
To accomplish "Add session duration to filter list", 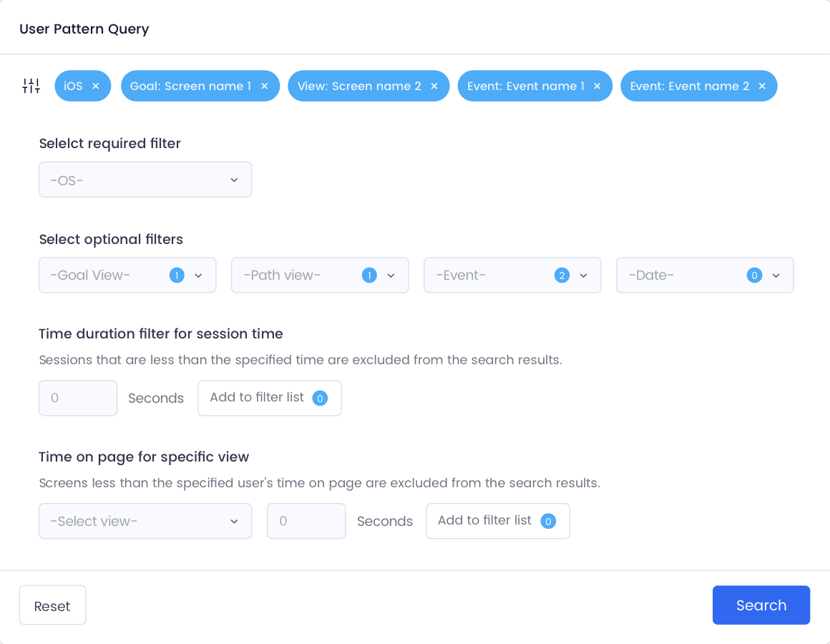I will pyautogui.click(x=270, y=398).
